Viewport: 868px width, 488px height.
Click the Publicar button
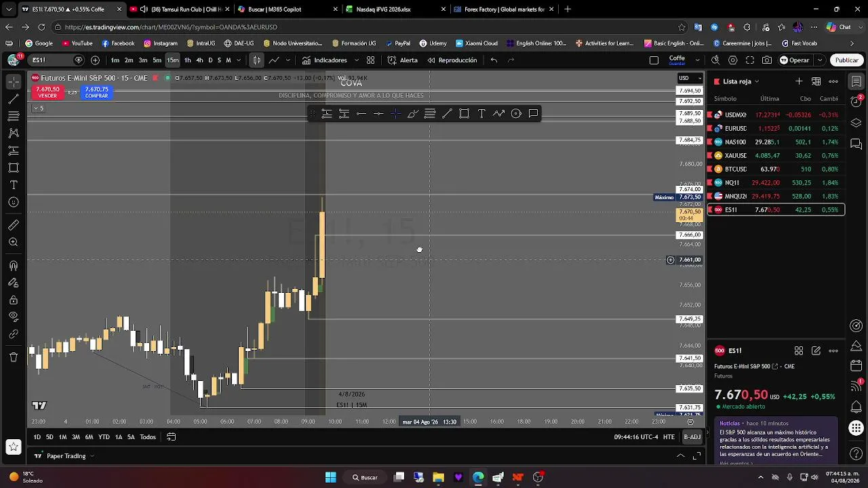tap(846, 60)
